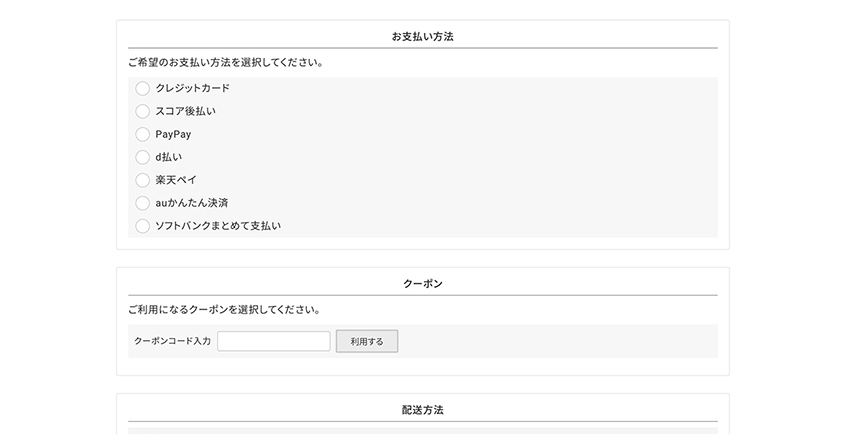Click the PayPay label text
Image resolution: width=856 pixels, height=434 pixels.
[x=173, y=134]
